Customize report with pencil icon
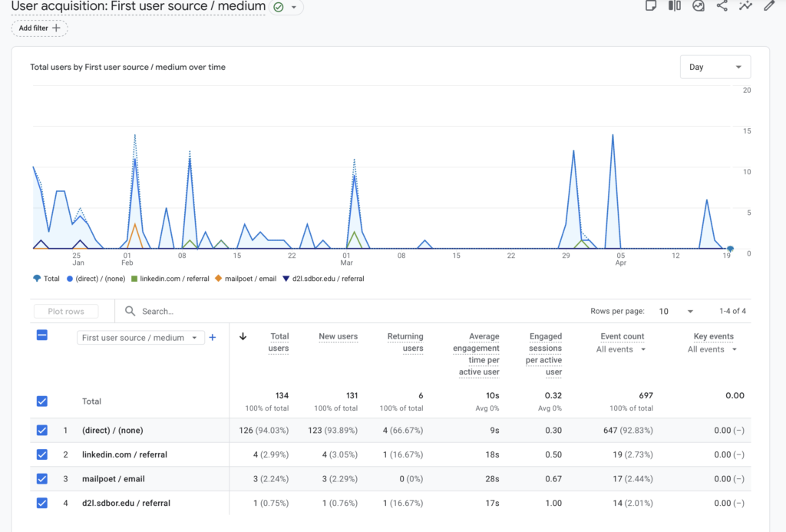This screenshot has width=786, height=532. (769, 6)
